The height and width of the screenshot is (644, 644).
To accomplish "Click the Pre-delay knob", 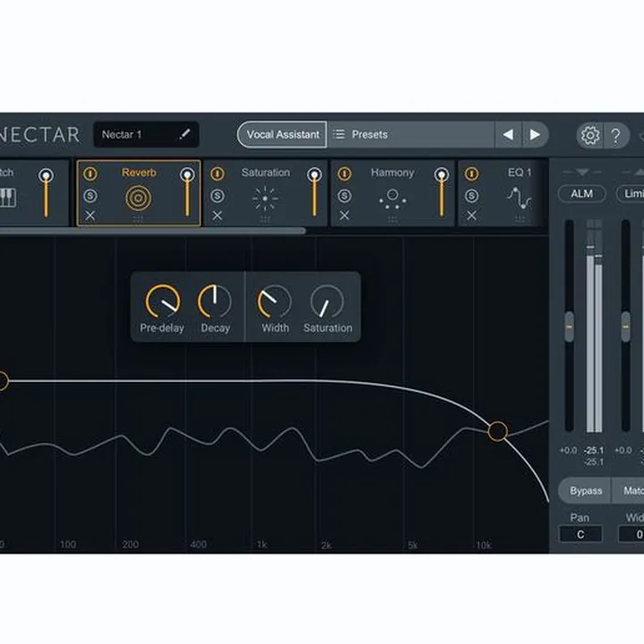I will (x=162, y=301).
